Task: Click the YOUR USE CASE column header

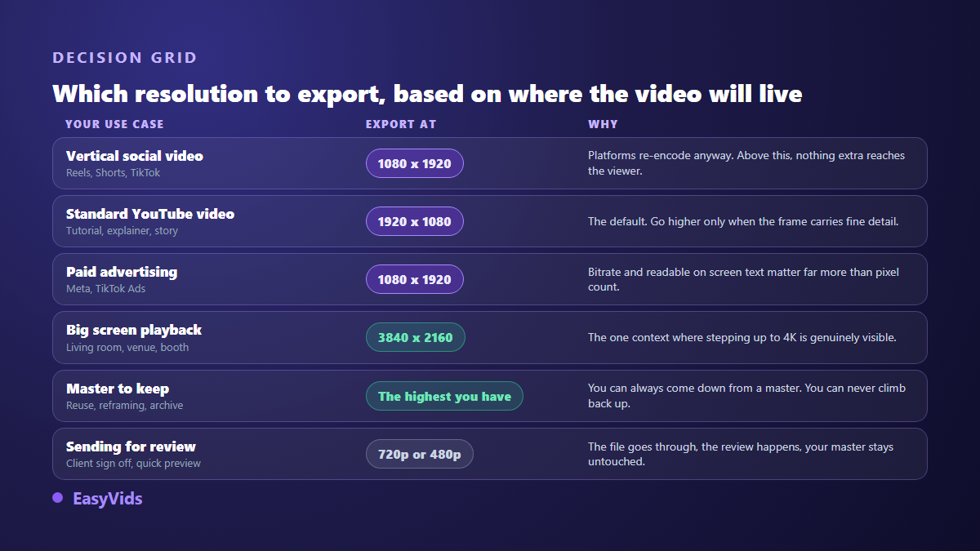Action: 114,124
